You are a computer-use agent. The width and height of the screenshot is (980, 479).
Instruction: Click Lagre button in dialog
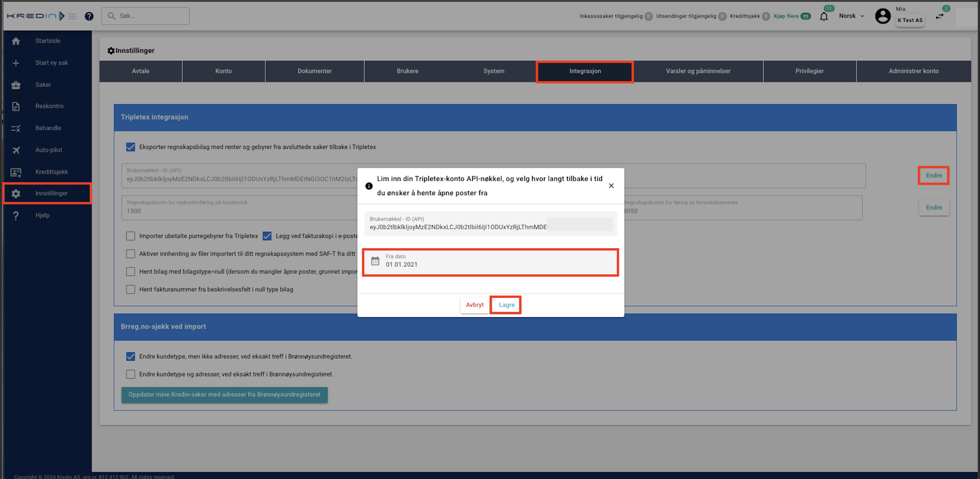pyautogui.click(x=506, y=305)
